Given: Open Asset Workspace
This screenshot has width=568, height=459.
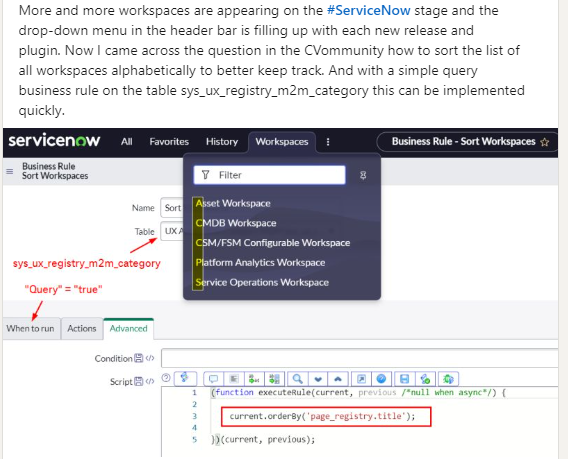Looking at the screenshot, I should (x=233, y=203).
